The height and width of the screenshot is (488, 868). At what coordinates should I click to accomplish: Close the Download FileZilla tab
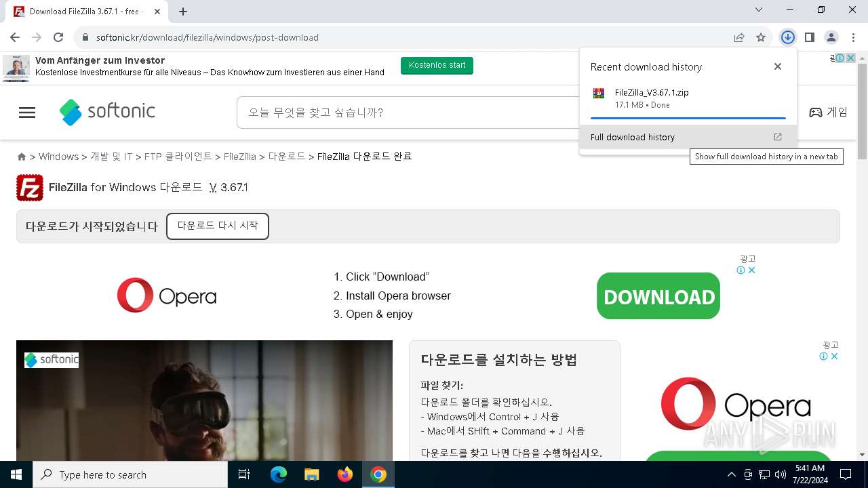tap(157, 12)
